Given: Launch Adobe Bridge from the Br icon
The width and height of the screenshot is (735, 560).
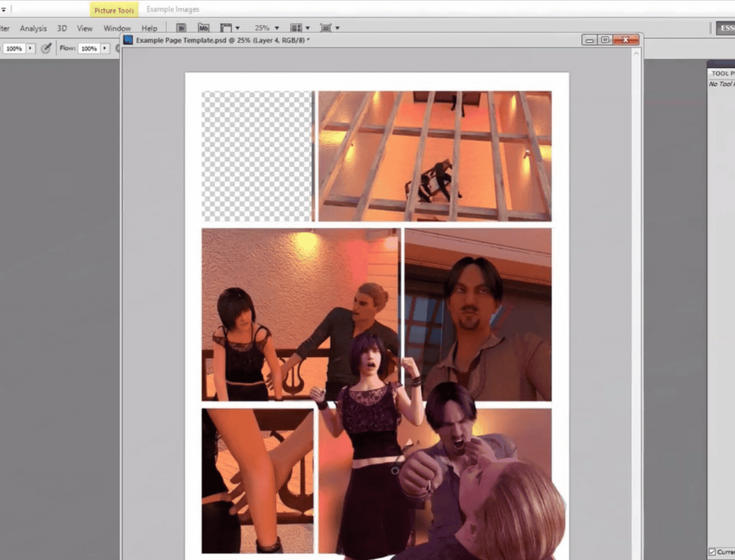Looking at the screenshot, I should [181, 28].
